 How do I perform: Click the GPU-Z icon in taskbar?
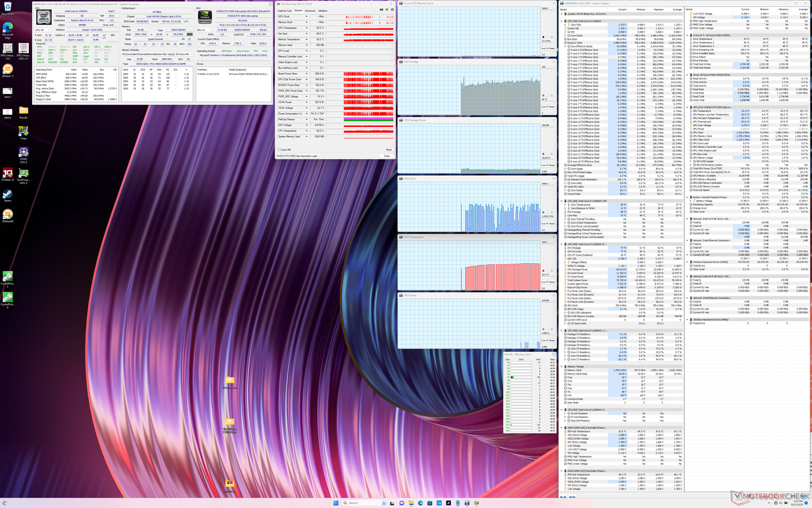pos(476,503)
